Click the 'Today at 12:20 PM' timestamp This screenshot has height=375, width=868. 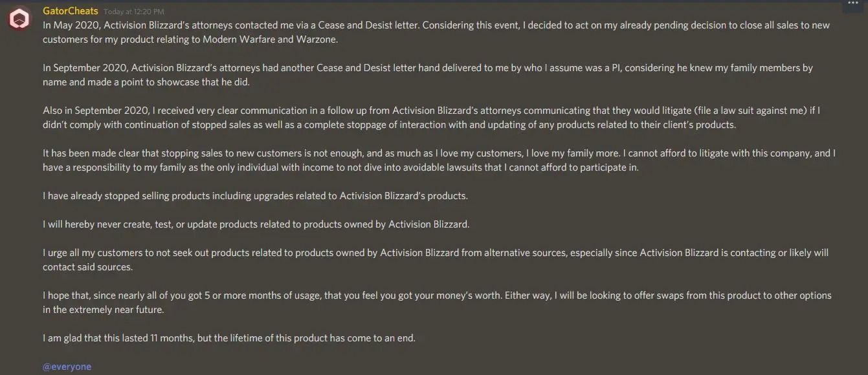[x=132, y=11]
